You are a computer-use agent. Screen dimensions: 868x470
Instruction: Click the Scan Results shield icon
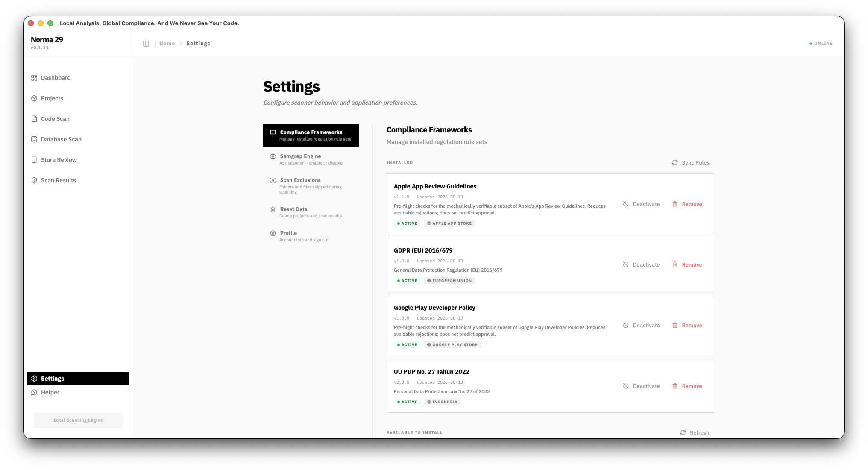click(34, 180)
